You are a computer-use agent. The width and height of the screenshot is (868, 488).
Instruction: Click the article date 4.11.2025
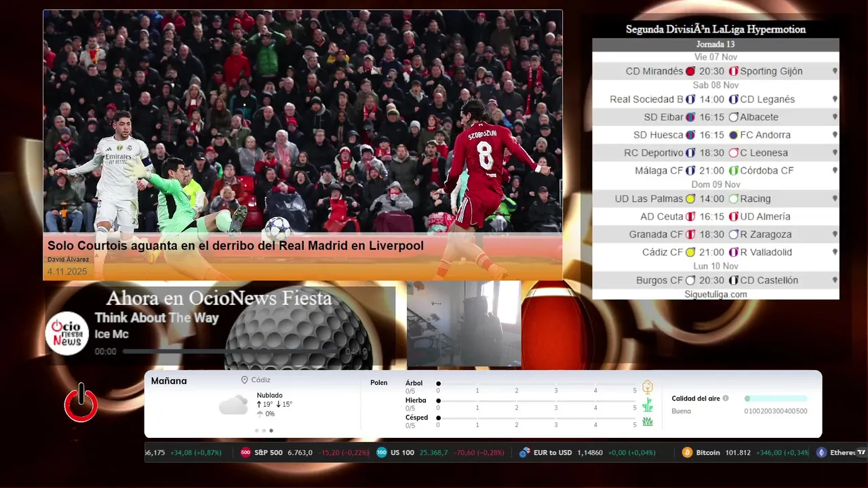67,271
